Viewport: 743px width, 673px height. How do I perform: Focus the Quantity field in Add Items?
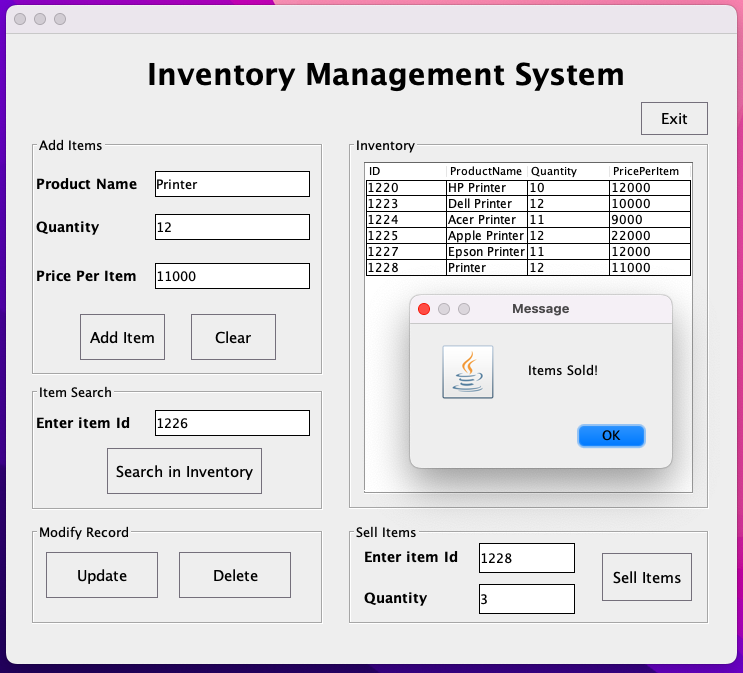coord(232,227)
